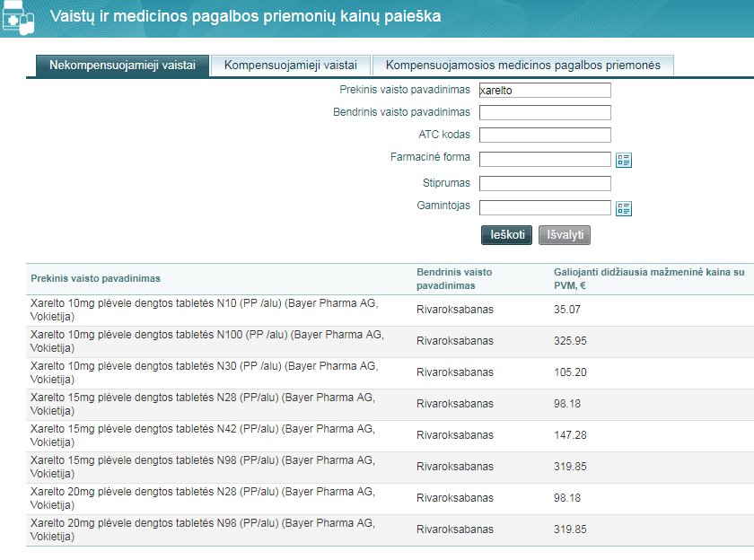
Task: Click the ATC kodas input field
Action: [x=545, y=136]
